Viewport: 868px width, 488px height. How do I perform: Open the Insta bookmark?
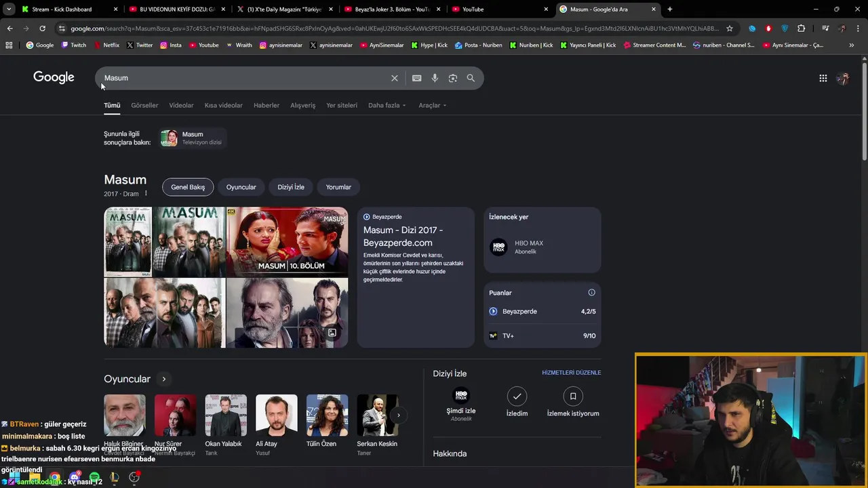170,45
